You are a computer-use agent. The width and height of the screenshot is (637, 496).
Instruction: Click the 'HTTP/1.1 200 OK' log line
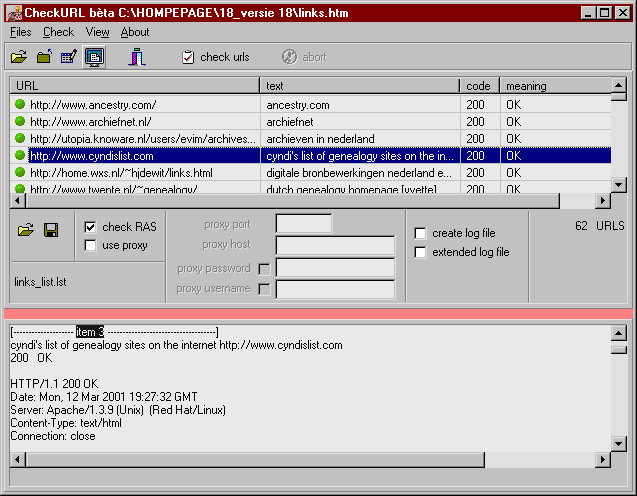[x=54, y=384]
